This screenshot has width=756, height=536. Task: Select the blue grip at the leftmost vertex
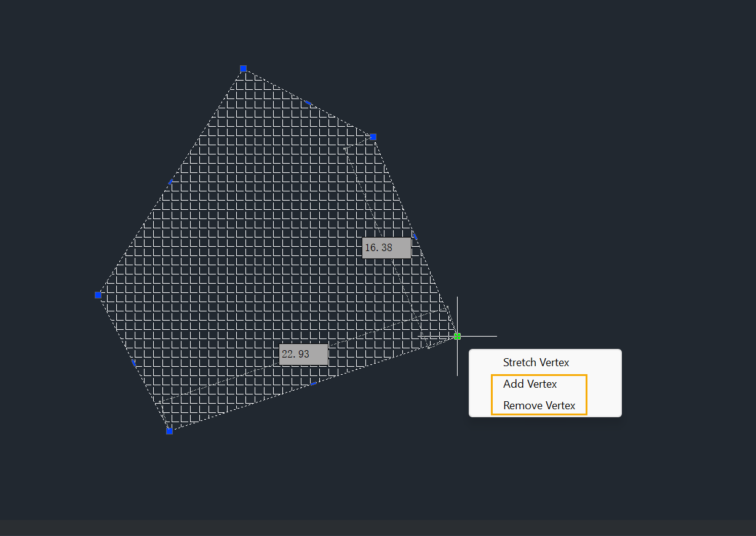[98, 295]
